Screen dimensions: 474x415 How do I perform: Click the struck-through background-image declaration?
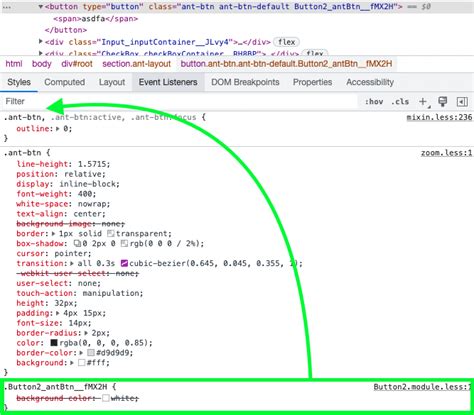(70, 224)
